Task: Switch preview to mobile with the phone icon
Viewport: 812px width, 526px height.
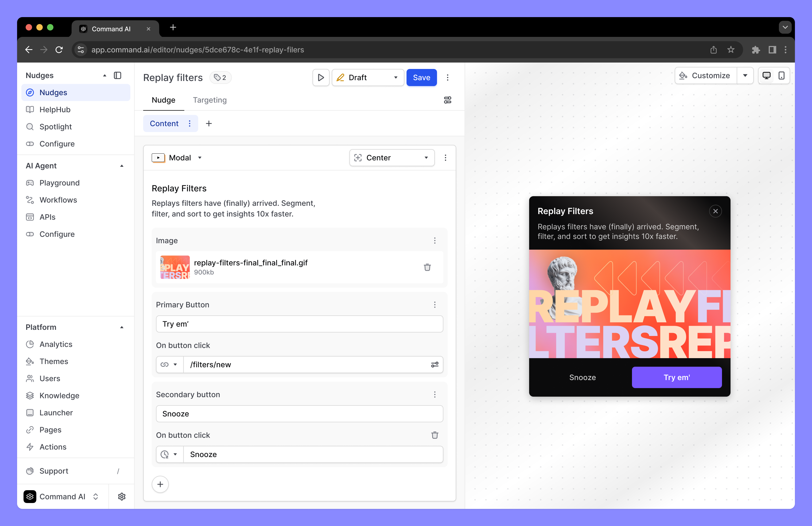Action: coord(781,75)
